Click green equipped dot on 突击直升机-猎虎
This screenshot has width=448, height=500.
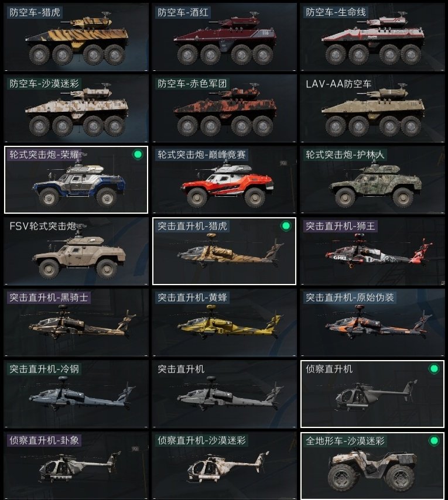286,226
